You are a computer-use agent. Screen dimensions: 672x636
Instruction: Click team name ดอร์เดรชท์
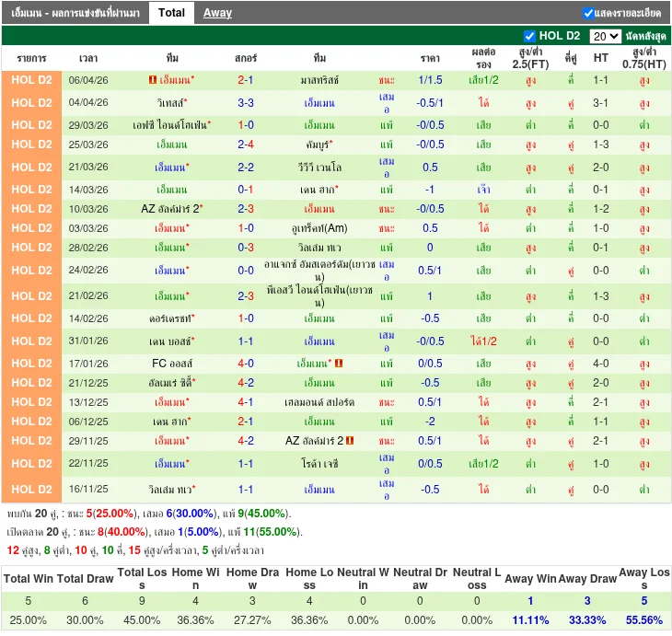pos(171,318)
